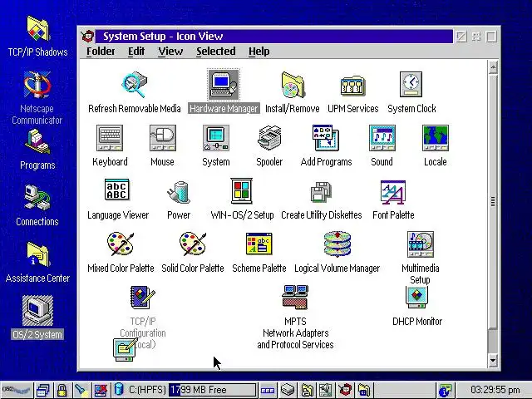Open MPTS Network Adapters icon
This screenshot has height=399, width=532.
295,297
